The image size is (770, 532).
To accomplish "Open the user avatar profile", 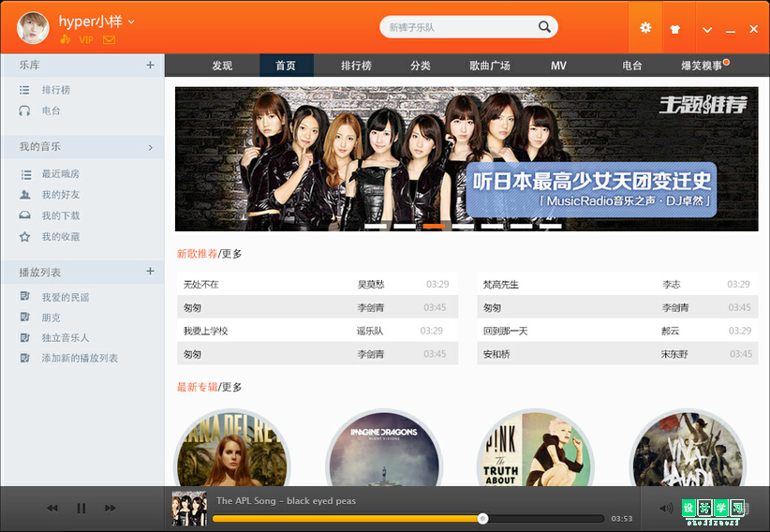I will coord(33,27).
